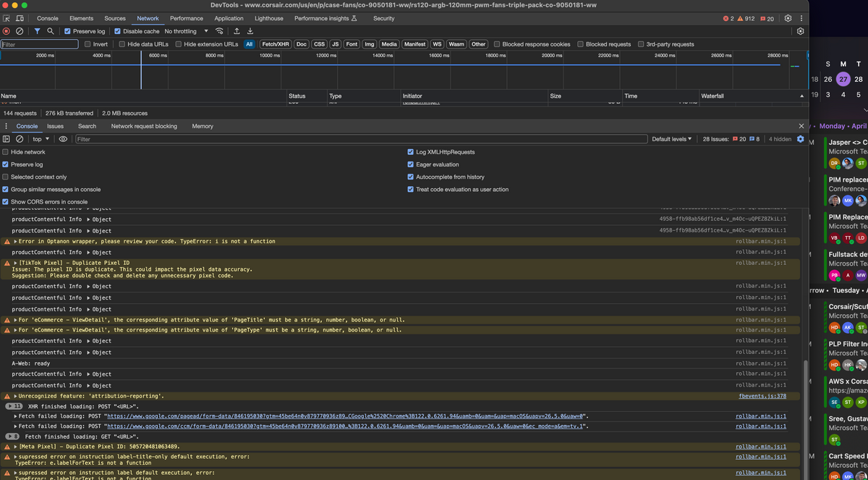Viewport: 868px width, 480px height.
Task: Import HAR file with upload arrow
Action: tap(237, 31)
